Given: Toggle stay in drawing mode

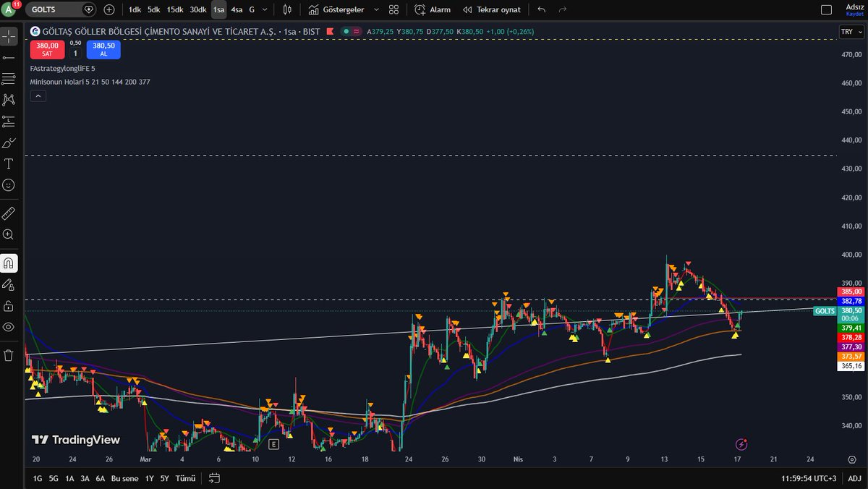Looking at the screenshot, I should tap(9, 284).
